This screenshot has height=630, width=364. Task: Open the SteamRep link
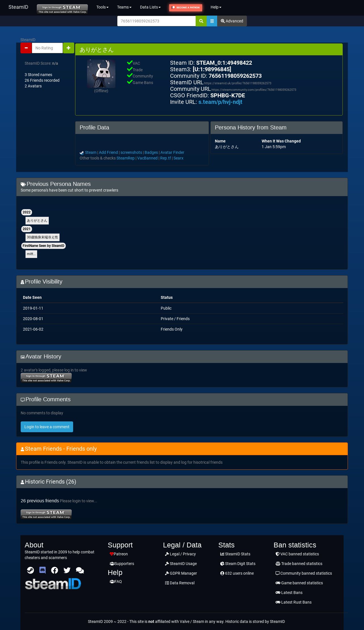coord(126,158)
